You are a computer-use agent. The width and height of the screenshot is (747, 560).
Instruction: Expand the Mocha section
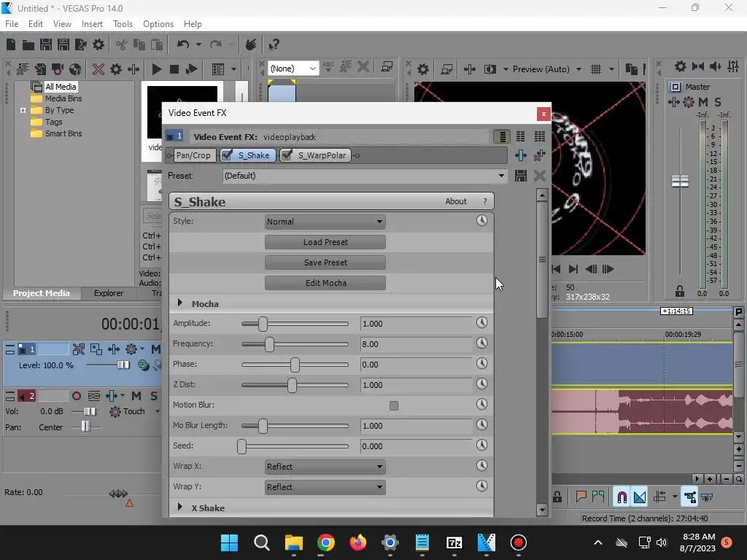click(x=179, y=303)
